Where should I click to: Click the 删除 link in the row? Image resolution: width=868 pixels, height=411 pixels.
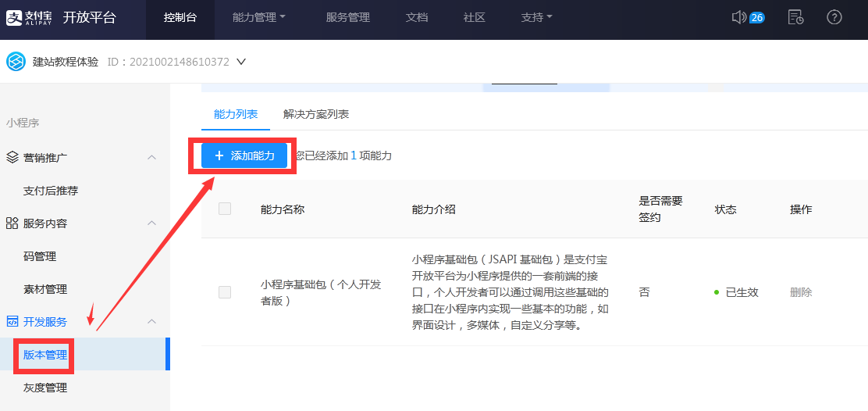click(x=801, y=292)
